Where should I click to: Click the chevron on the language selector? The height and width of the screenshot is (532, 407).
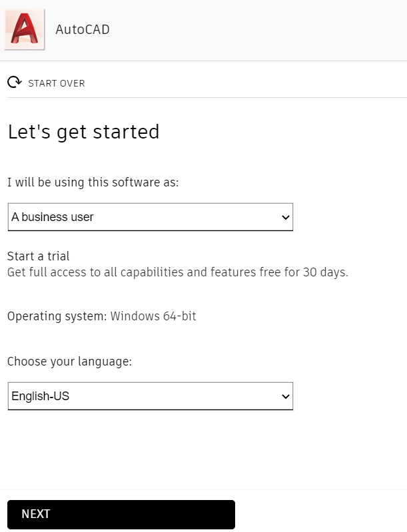286,397
